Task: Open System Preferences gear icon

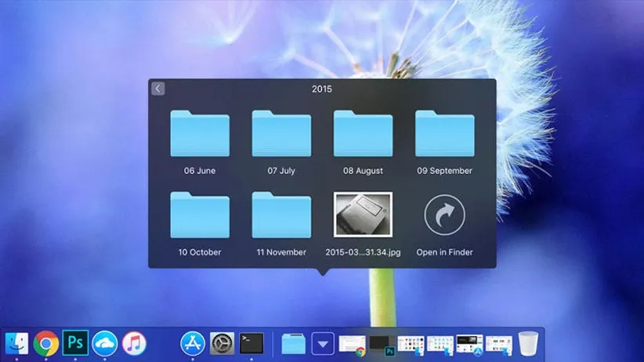Action: tap(223, 343)
